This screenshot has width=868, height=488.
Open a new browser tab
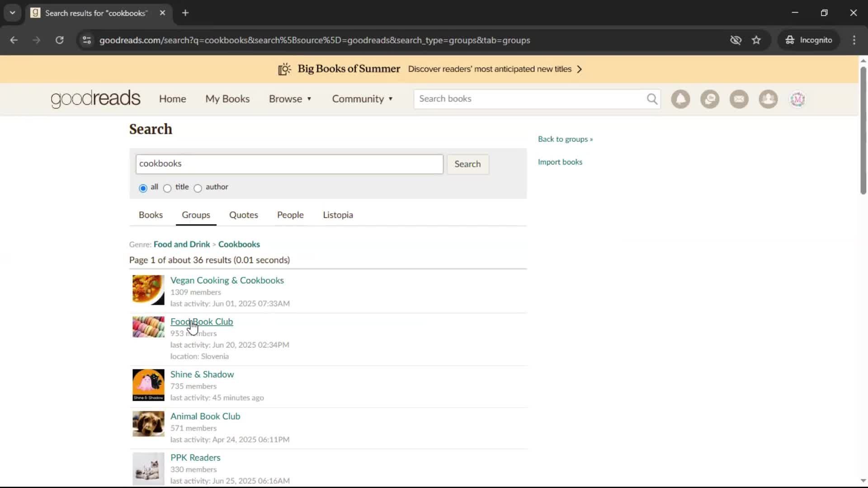click(185, 13)
